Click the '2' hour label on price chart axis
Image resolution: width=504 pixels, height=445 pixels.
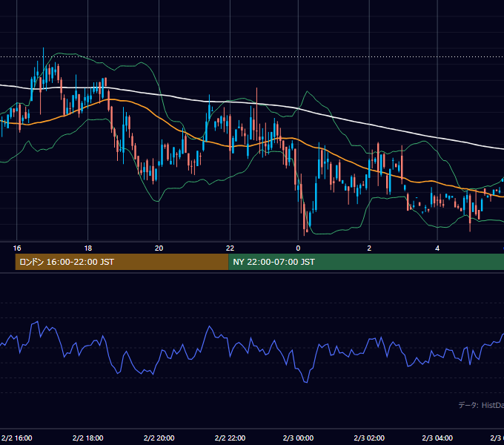point(369,248)
